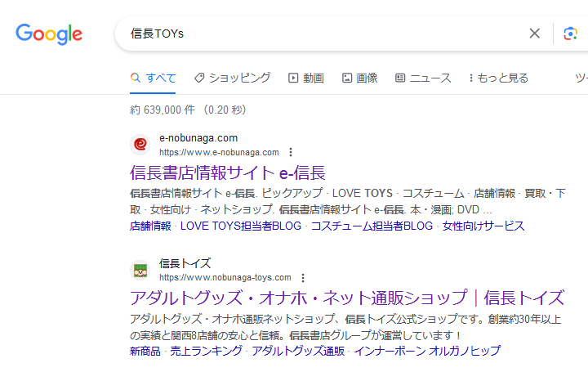Switch to the ニュース tab
The width and height of the screenshot is (588, 372).
pos(423,78)
